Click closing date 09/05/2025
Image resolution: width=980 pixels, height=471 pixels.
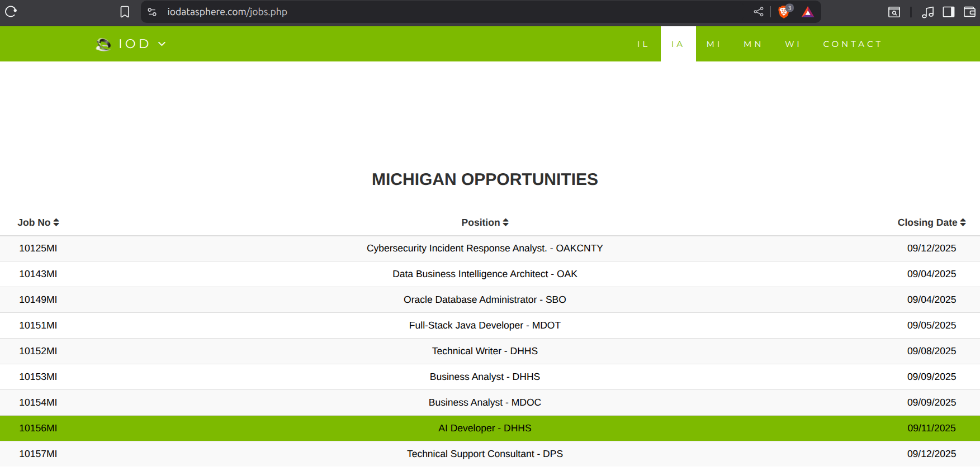click(931, 325)
